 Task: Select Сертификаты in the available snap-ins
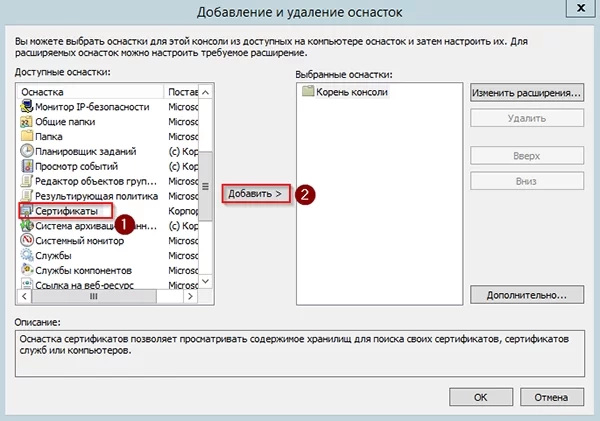point(67,211)
